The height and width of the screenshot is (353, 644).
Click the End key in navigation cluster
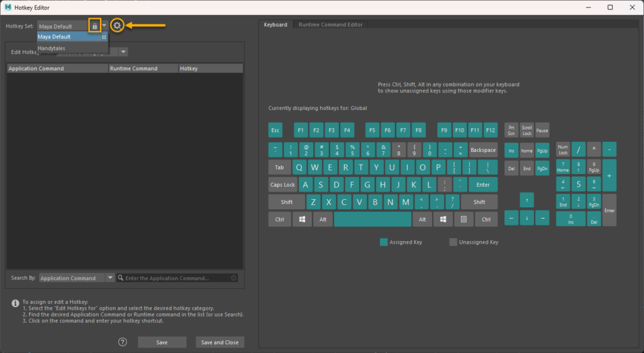click(527, 168)
